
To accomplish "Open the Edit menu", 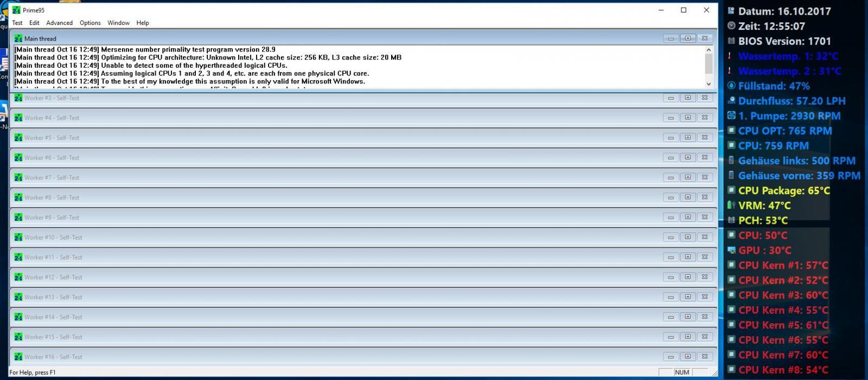I will pos(34,23).
